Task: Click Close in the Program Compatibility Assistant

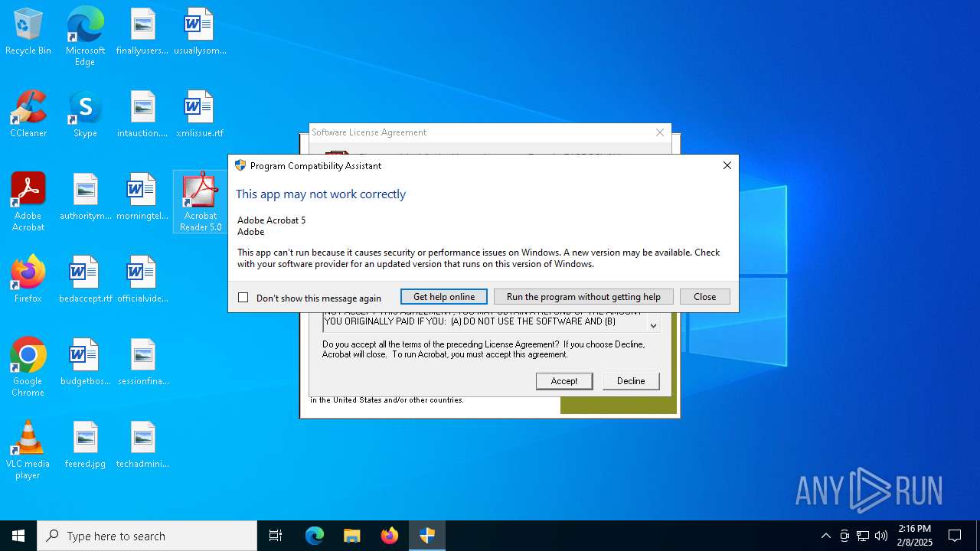Action: (x=704, y=297)
